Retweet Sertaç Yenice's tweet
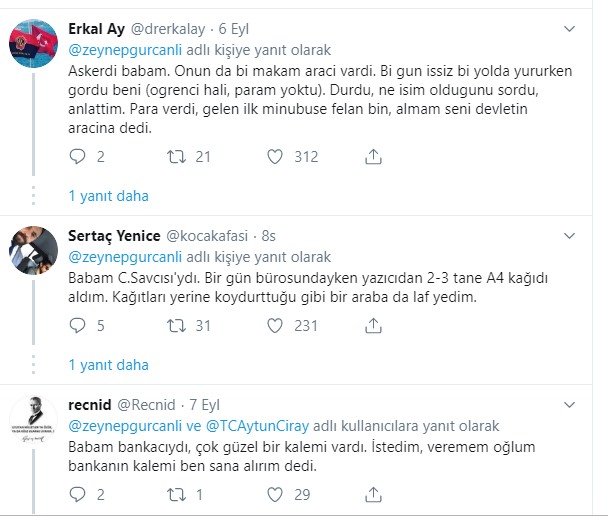Viewport: 608px width, 521px height. [176, 325]
